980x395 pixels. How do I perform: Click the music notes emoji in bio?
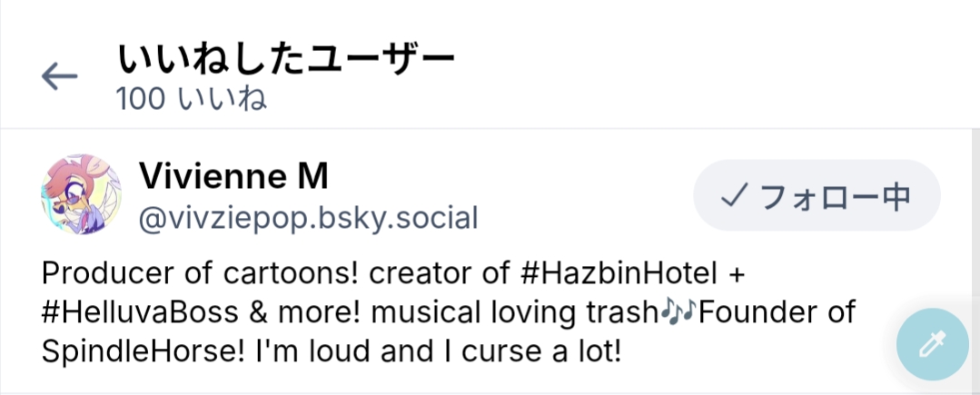tap(678, 311)
